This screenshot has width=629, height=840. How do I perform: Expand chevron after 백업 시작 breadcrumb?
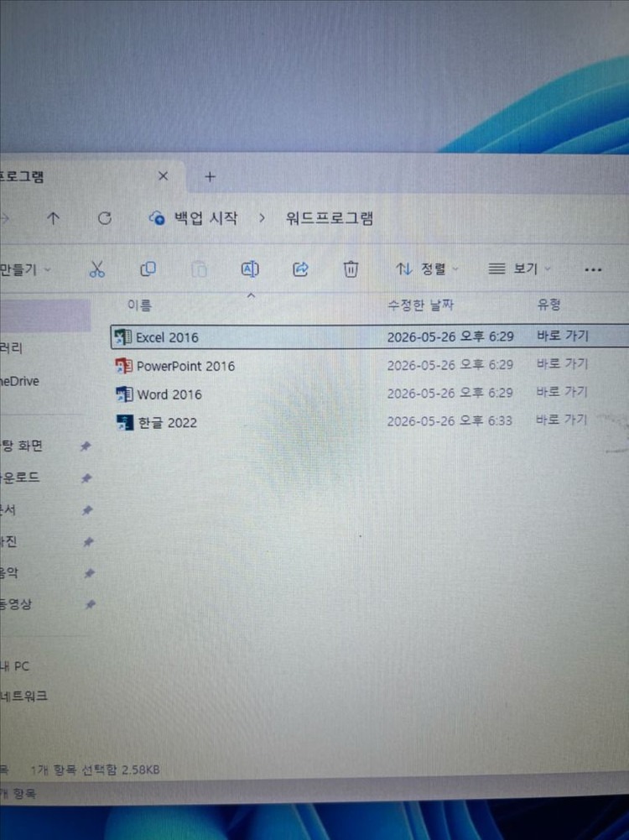pyautogui.click(x=262, y=218)
